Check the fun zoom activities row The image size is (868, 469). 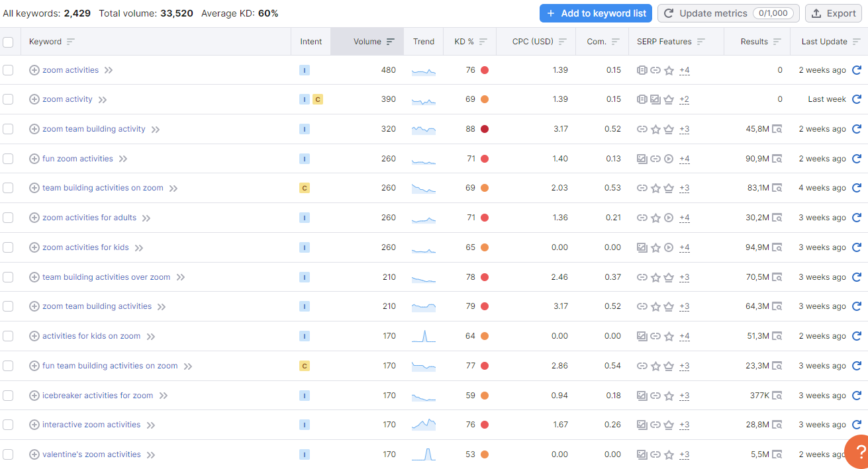[x=8, y=159]
